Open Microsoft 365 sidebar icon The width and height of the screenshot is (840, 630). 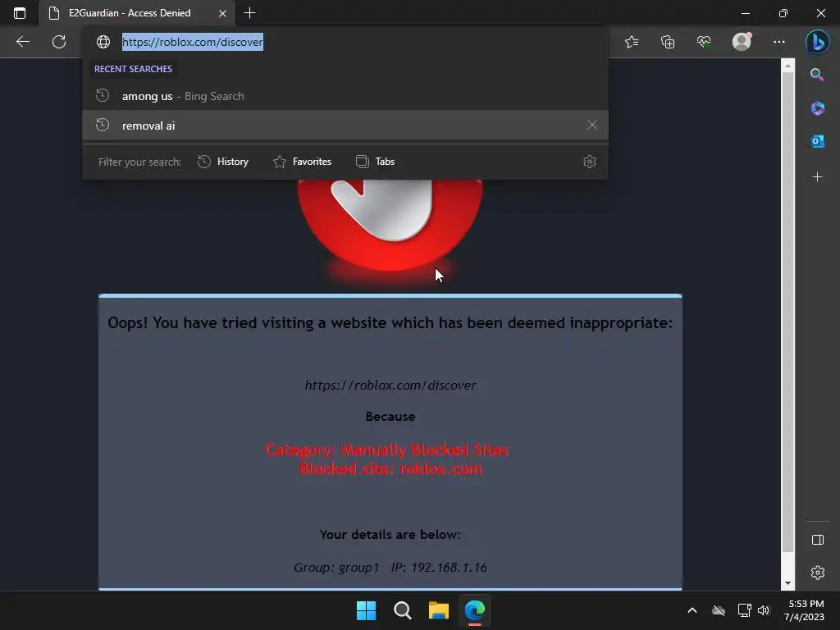pyautogui.click(x=818, y=107)
